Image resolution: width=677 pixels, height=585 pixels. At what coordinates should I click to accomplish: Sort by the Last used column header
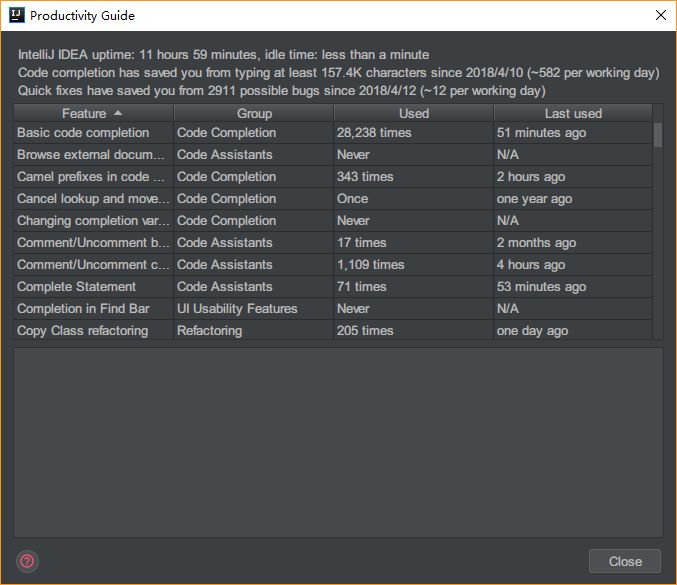(573, 113)
